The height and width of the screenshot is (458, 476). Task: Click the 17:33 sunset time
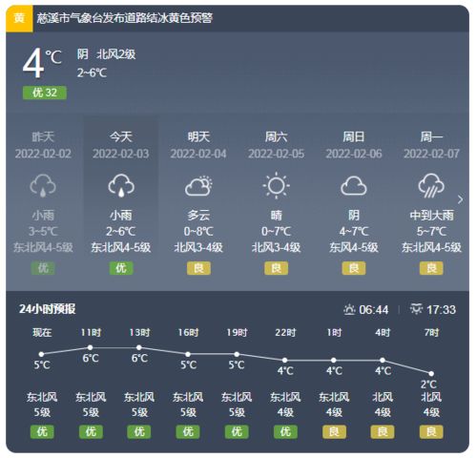pos(441,310)
